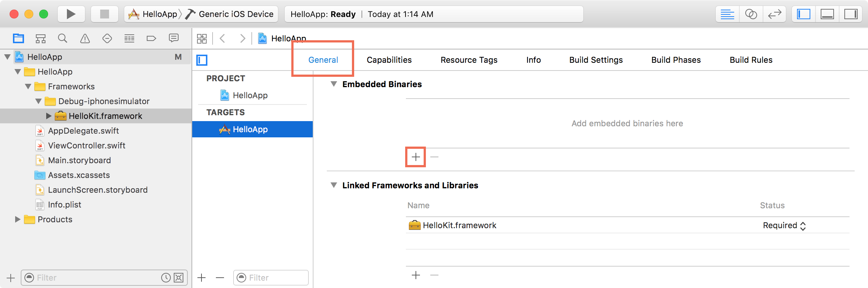Add new file with navigator plus
Screen dimensions: 868x288
click(x=11, y=278)
